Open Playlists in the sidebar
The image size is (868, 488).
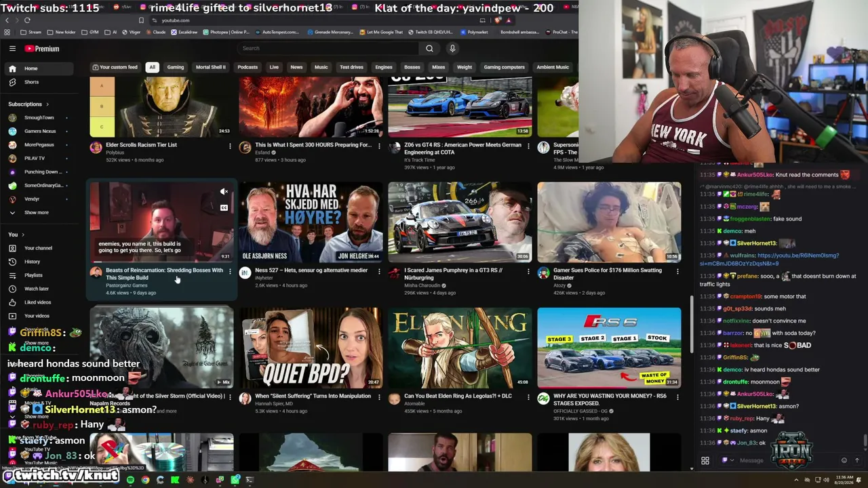click(39, 275)
